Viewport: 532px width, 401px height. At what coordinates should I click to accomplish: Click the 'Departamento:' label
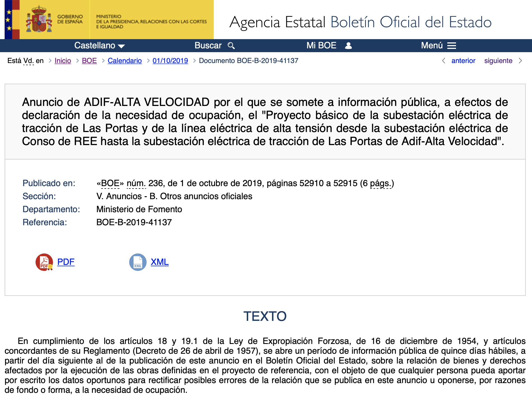[x=51, y=209]
